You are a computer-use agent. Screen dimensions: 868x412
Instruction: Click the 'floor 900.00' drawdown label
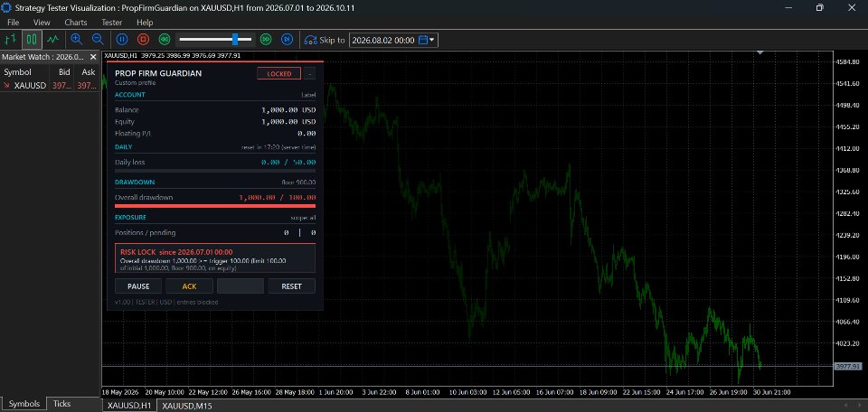[298, 182]
